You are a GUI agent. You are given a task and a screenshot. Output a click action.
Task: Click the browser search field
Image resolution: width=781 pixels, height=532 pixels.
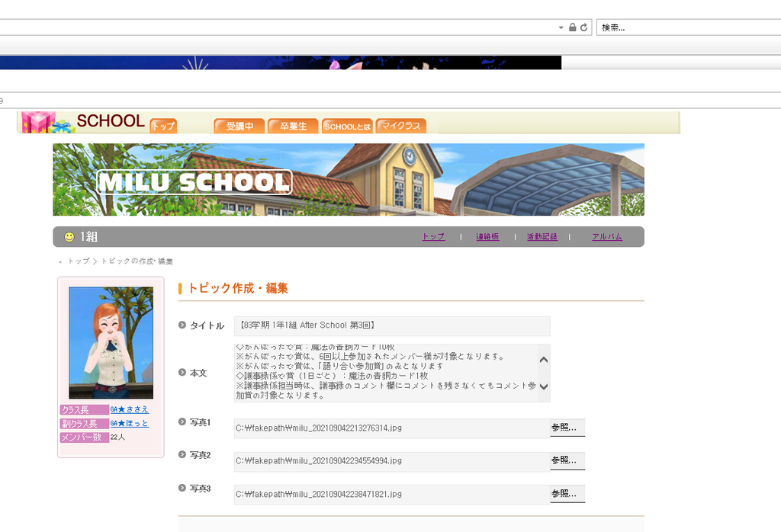(x=689, y=27)
